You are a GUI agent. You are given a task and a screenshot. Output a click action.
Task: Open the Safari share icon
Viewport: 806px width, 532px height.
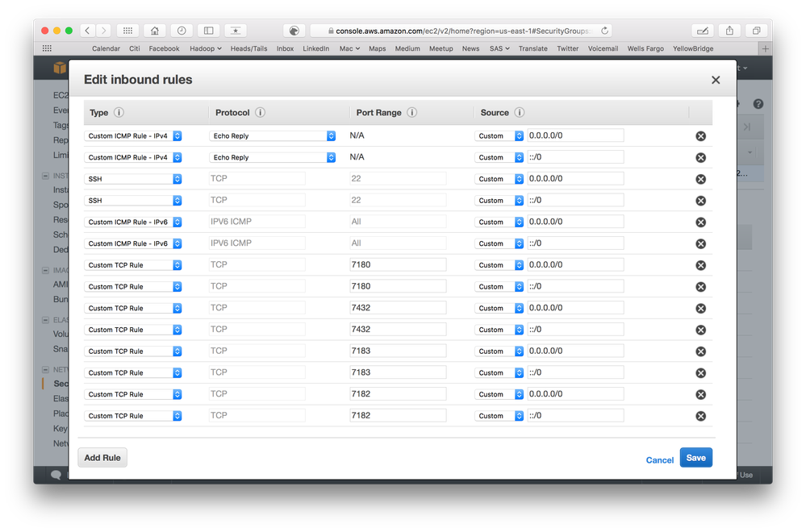(729, 29)
